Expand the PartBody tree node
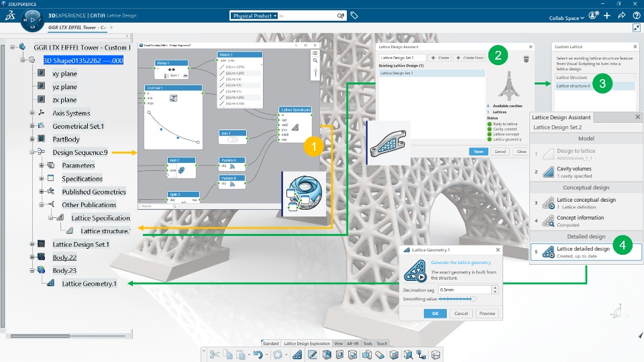Image resolution: width=644 pixels, height=362 pixels. tap(32, 139)
